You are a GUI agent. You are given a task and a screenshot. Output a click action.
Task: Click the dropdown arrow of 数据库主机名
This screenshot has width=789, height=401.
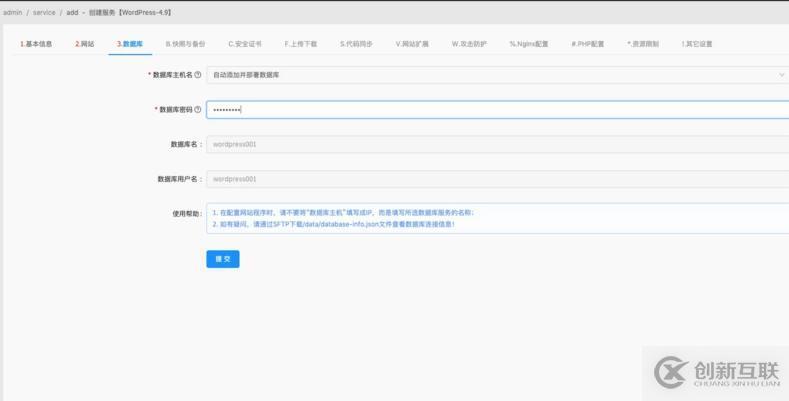pyautogui.click(x=781, y=75)
